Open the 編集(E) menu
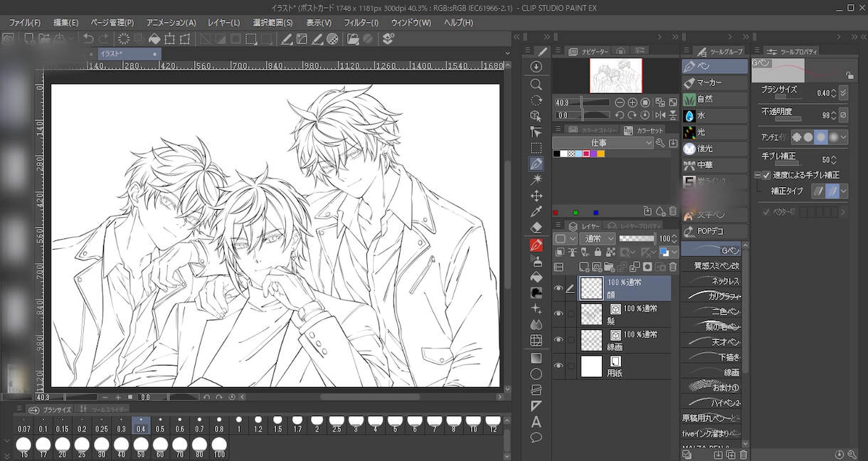This screenshot has width=868, height=461. 66,23
